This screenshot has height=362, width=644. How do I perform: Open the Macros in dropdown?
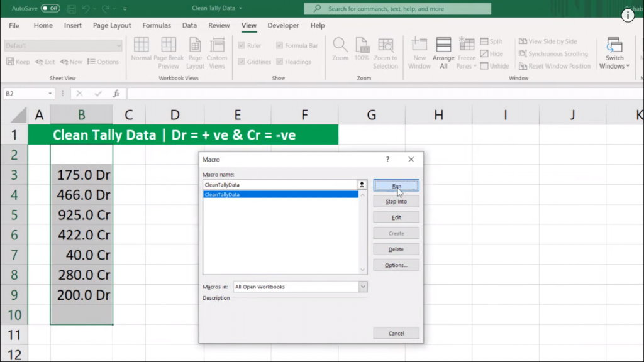coord(362,287)
